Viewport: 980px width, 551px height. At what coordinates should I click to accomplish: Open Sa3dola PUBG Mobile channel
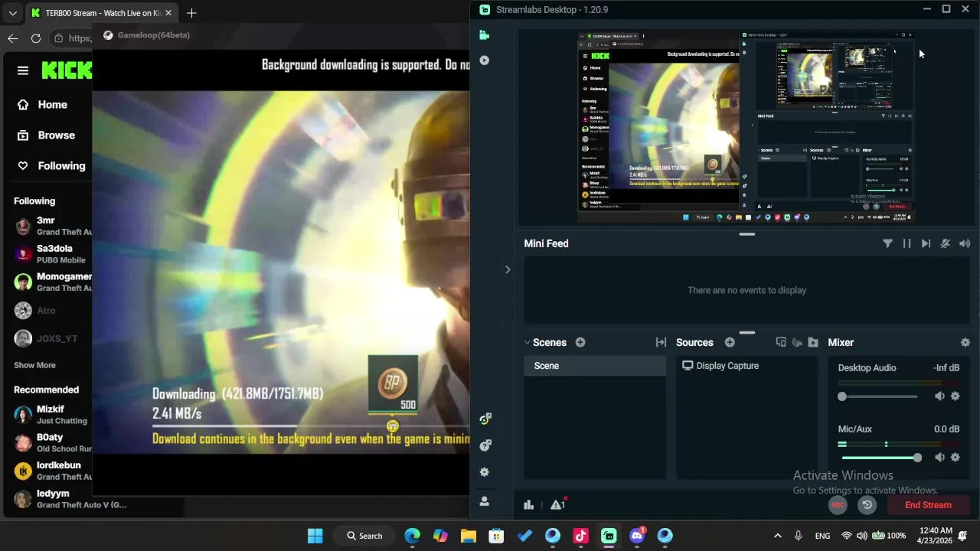pyautogui.click(x=52, y=254)
